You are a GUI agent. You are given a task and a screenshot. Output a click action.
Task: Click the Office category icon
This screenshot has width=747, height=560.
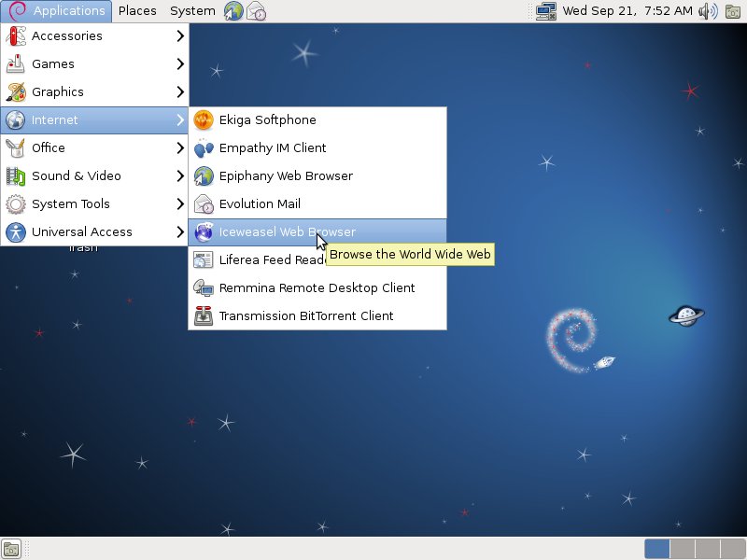click(x=16, y=148)
